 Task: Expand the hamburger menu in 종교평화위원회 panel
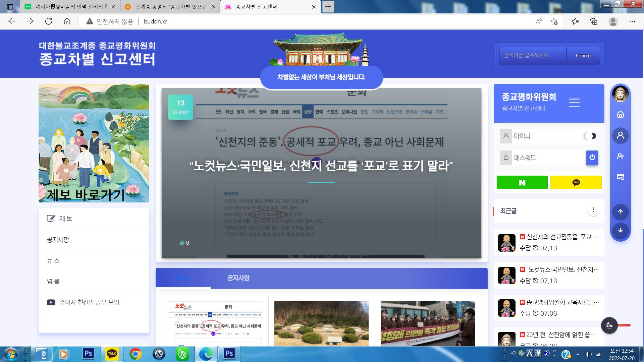point(574,103)
